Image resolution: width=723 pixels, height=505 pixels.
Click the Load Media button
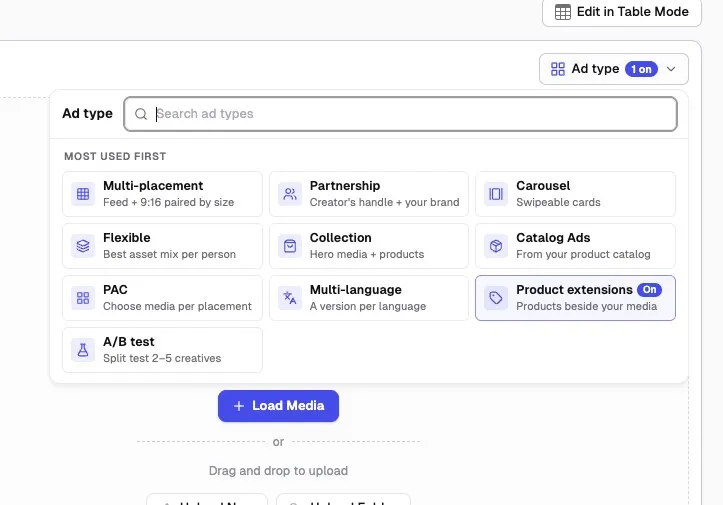278,406
